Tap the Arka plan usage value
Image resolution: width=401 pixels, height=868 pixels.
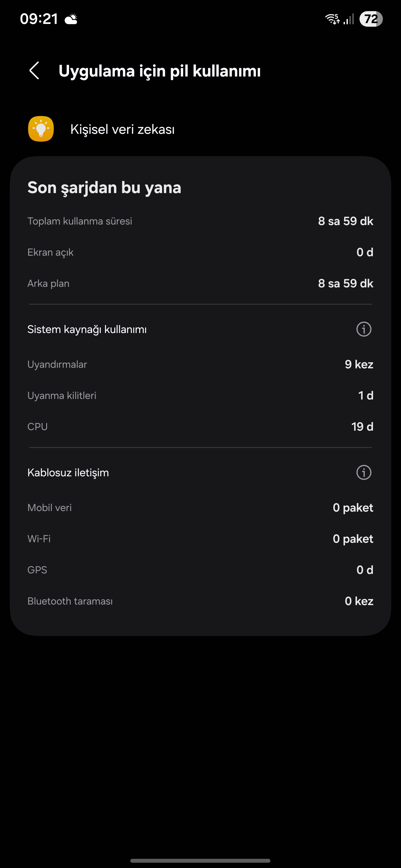[x=345, y=283]
